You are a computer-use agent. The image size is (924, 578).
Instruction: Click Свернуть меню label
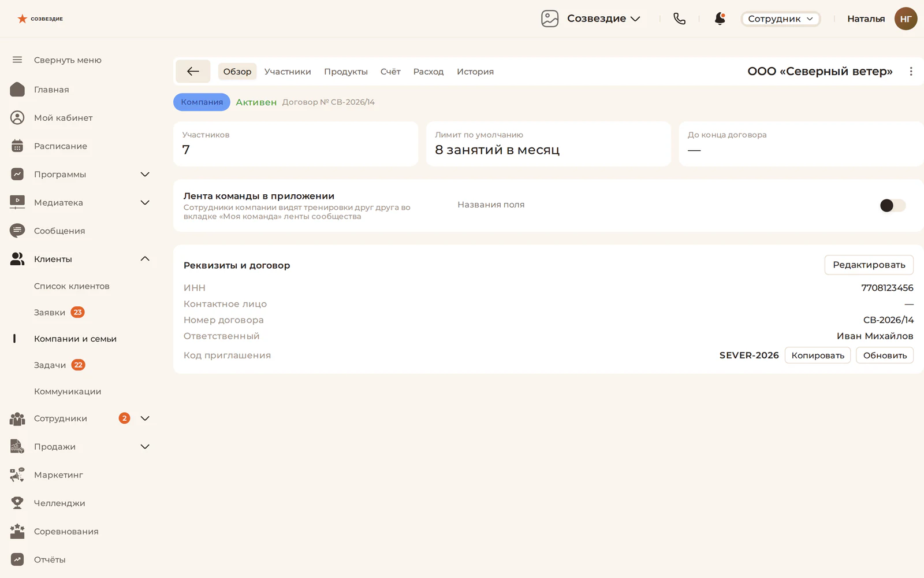pos(68,60)
